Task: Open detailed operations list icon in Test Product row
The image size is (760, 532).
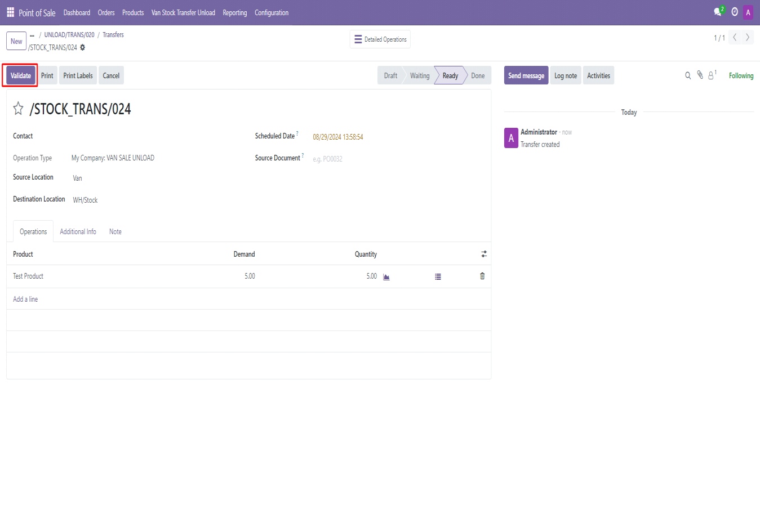Action: pos(438,276)
